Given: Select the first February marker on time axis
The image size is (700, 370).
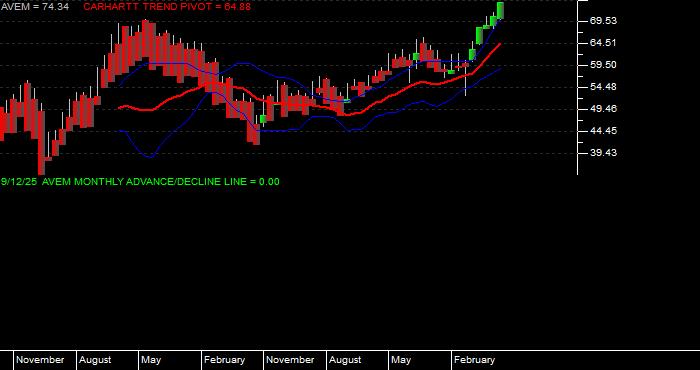Looking at the screenshot, I should 225,360.
